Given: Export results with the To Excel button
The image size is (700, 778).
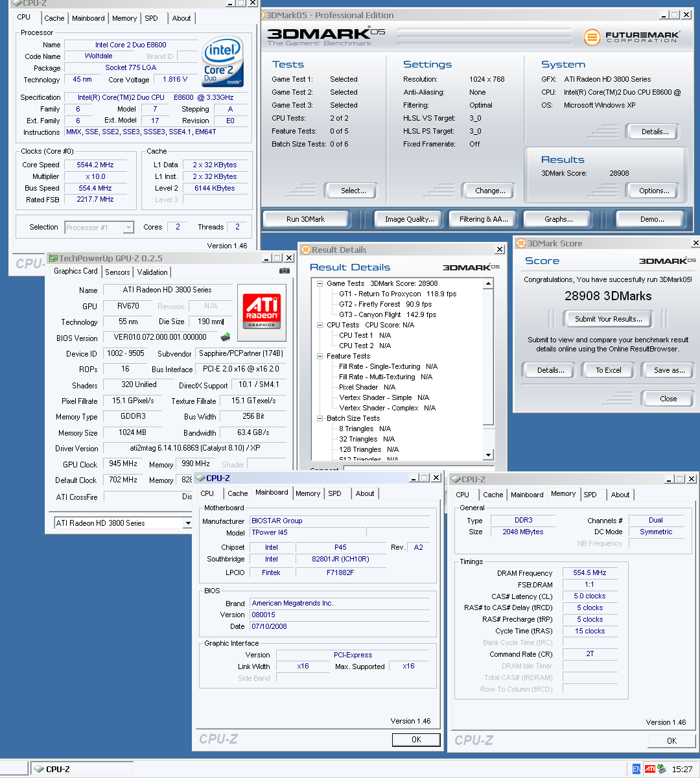Looking at the screenshot, I should click(609, 370).
